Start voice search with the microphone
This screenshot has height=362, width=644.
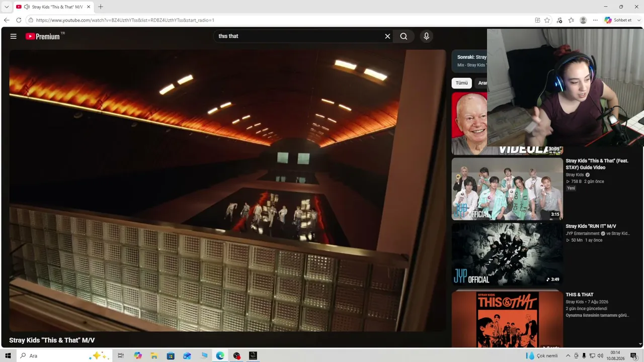click(x=426, y=36)
